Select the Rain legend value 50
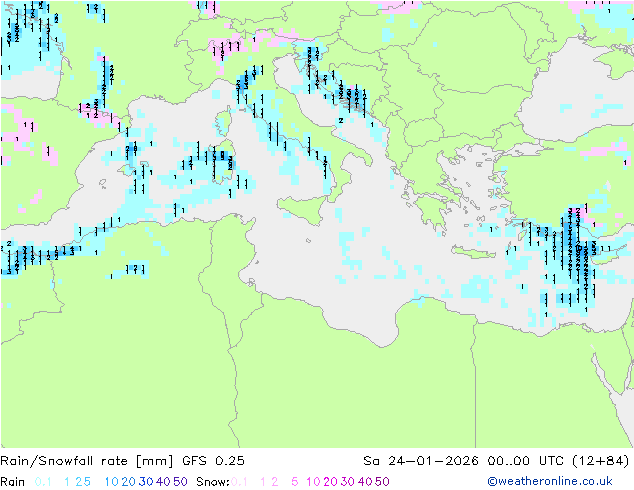The image size is (634, 490). 180,482
